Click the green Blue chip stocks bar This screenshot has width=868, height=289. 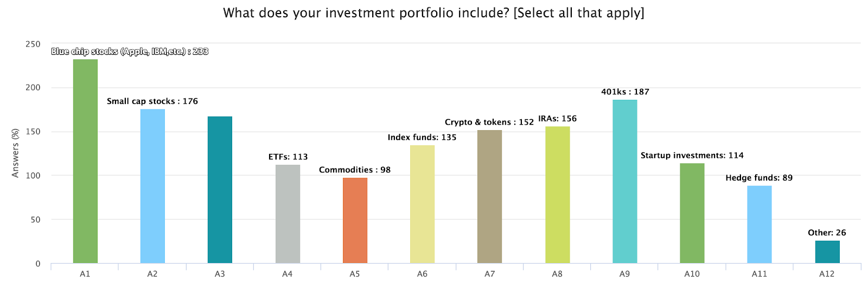[x=85, y=161]
